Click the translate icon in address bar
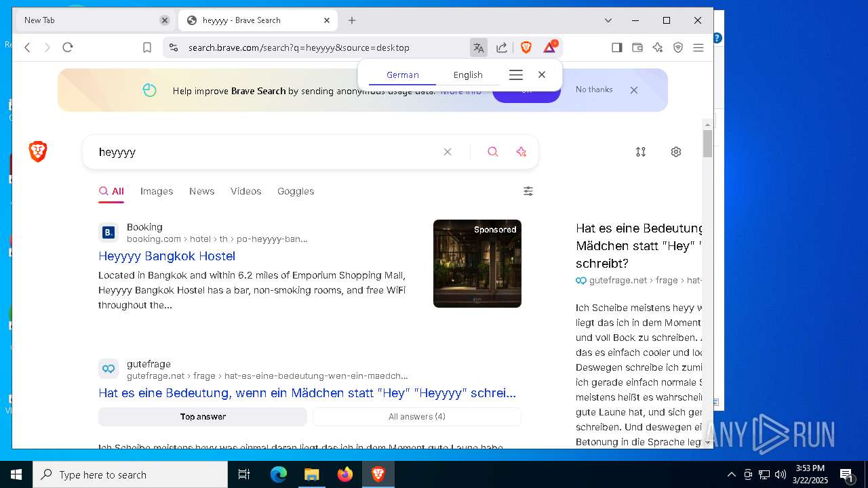 pos(479,47)
